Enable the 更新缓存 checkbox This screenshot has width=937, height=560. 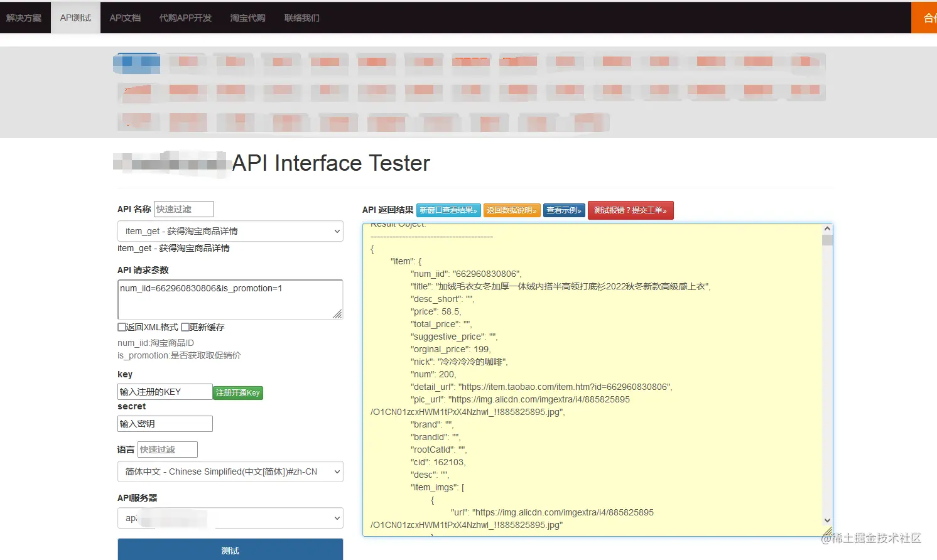185,327
